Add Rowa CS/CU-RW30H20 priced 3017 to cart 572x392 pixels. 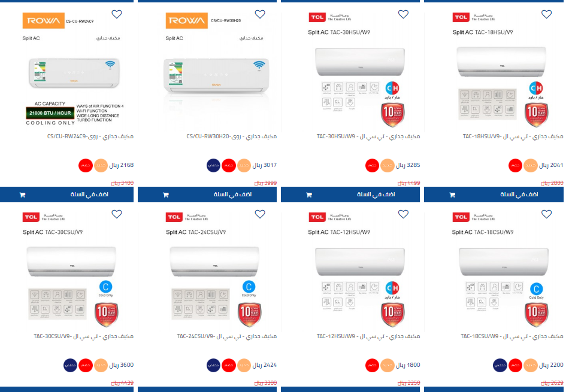[x=207, y=195]
